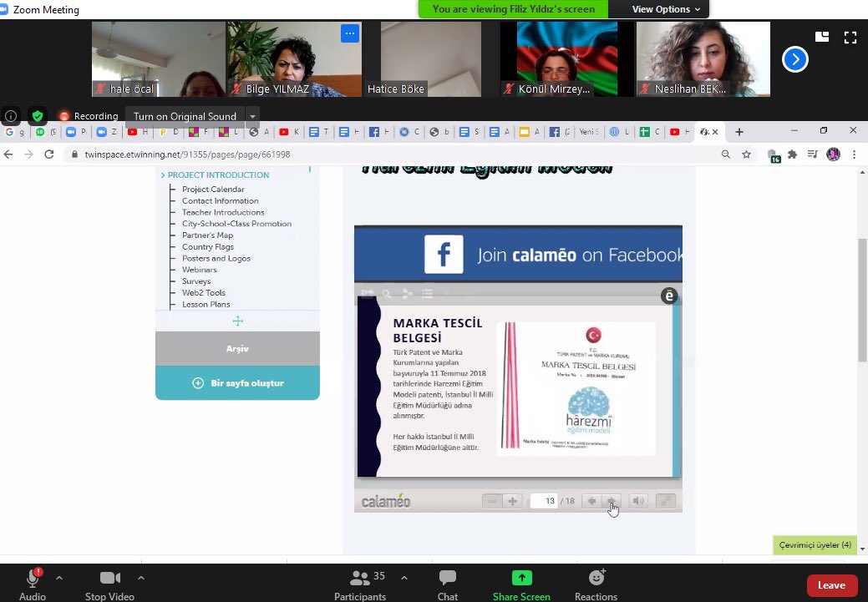Zoom out the Calaméo document
This screenshot has width=868, height=602.
[x=491, y=501]
